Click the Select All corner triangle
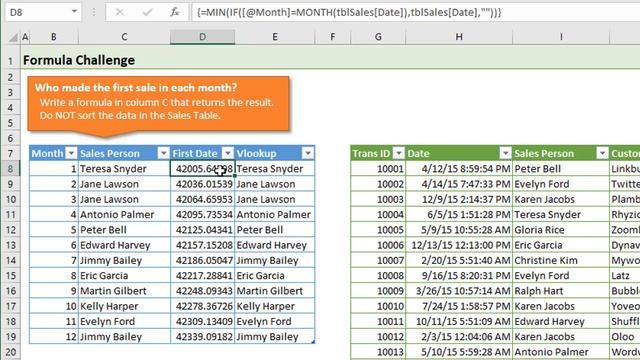Screen dimensions: 640x360 point(13,38)
